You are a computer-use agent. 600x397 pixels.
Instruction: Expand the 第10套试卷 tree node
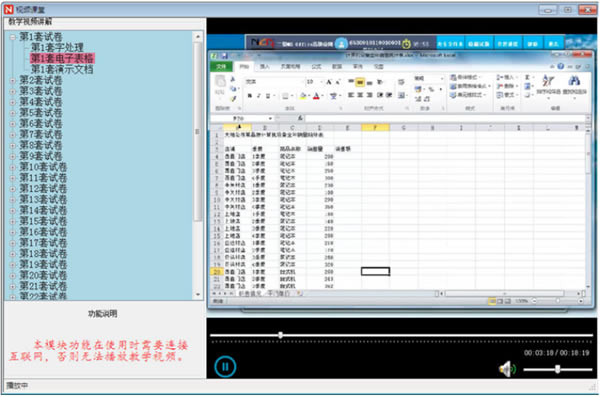coord(13,167)
